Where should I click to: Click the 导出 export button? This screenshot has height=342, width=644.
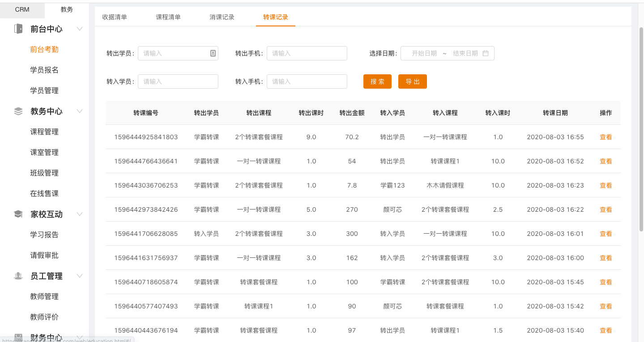coord(412,81)
